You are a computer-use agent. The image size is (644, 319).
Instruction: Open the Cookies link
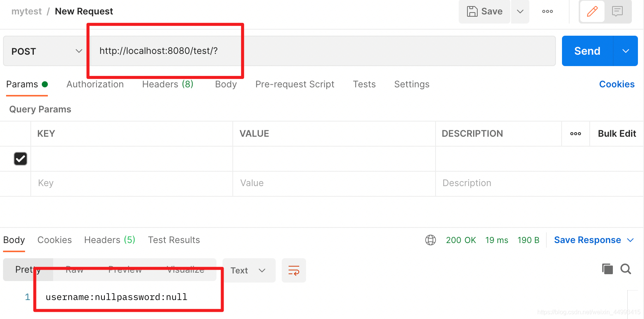tap(617, 84)
